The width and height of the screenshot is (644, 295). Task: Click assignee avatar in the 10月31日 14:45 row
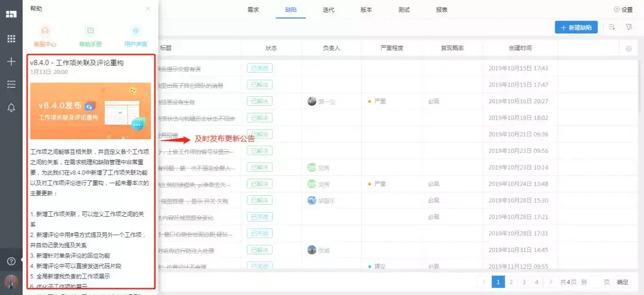[x=312, y=250]
